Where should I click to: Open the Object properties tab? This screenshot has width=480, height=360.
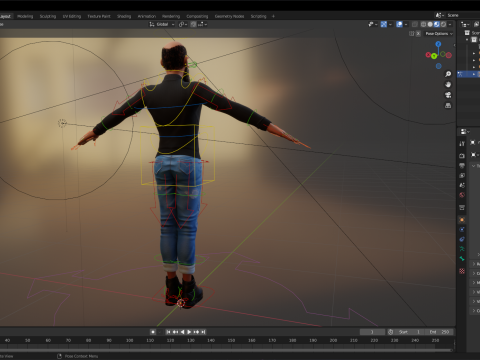click(462, 220)
